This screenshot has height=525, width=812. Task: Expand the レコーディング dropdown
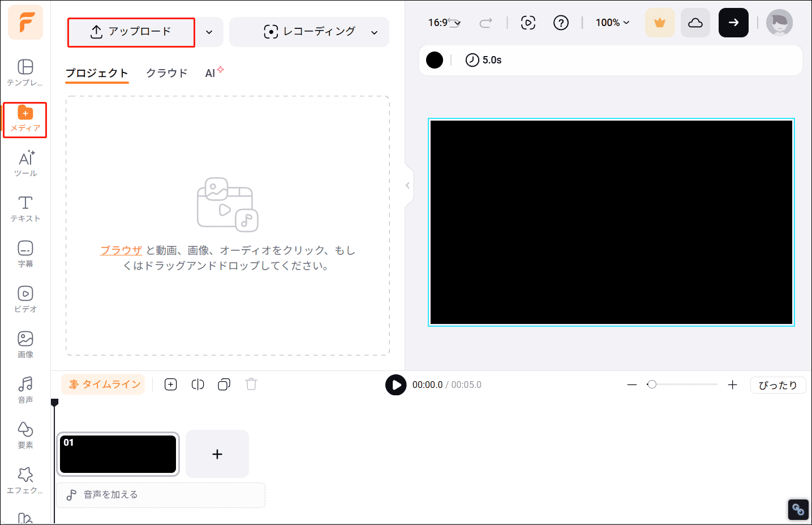pyautogui.click(x=374, y=32)
